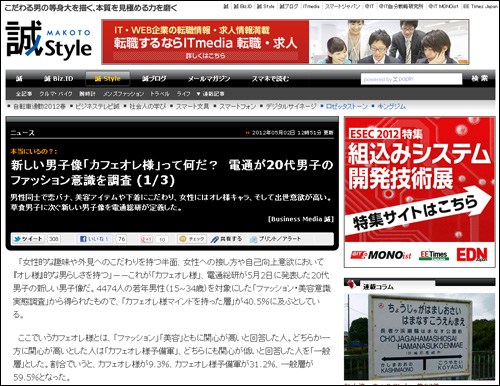Image resolution: width=500 pixels, height=386 pixels.
Task: Open the station sign column thumbnail
Action: (x=419, y=337)
